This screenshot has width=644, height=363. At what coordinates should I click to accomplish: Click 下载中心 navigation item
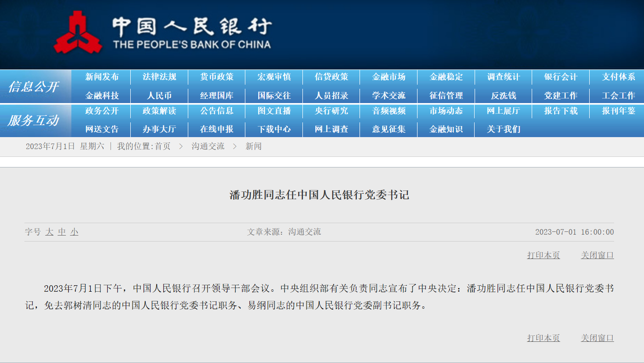[274, 129]
